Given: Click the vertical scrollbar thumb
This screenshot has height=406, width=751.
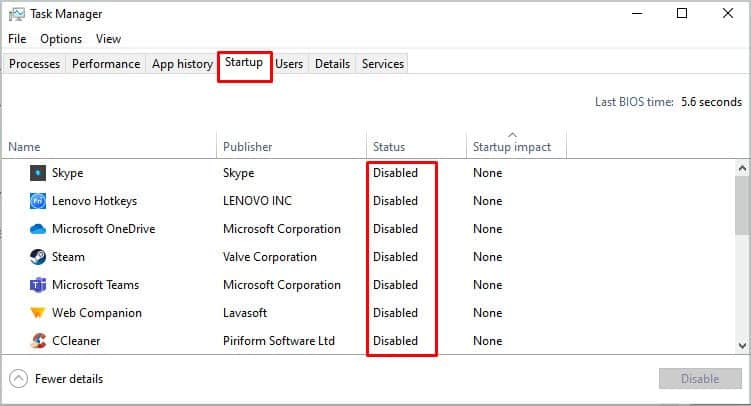Looking at the screenshot, I should tap(742, 205).
